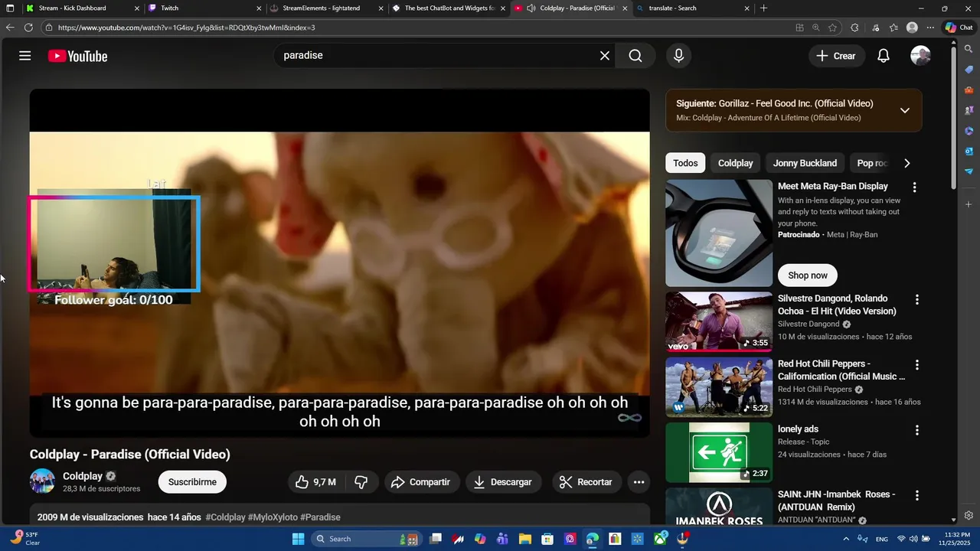
Task: Open the Coldplay channel avatar
Action: point(42,481)
